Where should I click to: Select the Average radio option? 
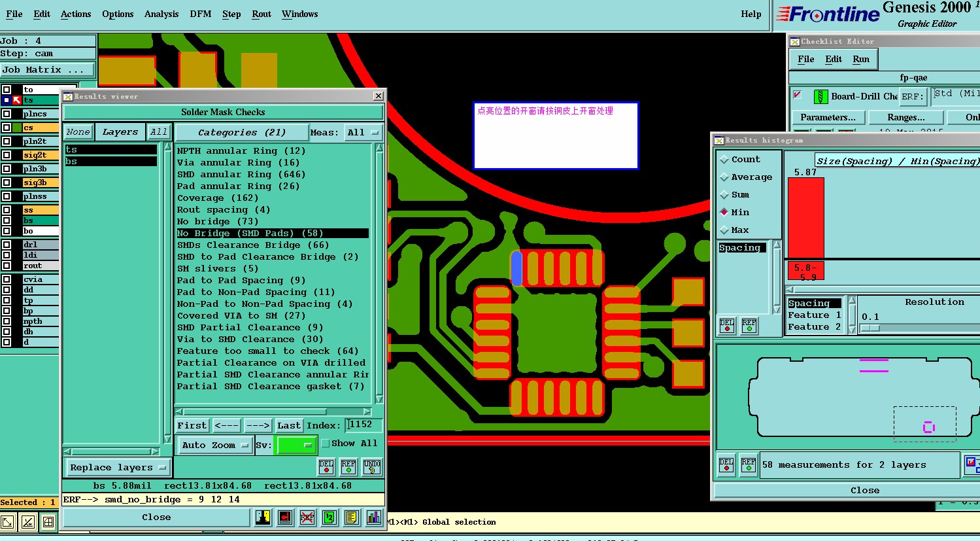click(724, 177)
